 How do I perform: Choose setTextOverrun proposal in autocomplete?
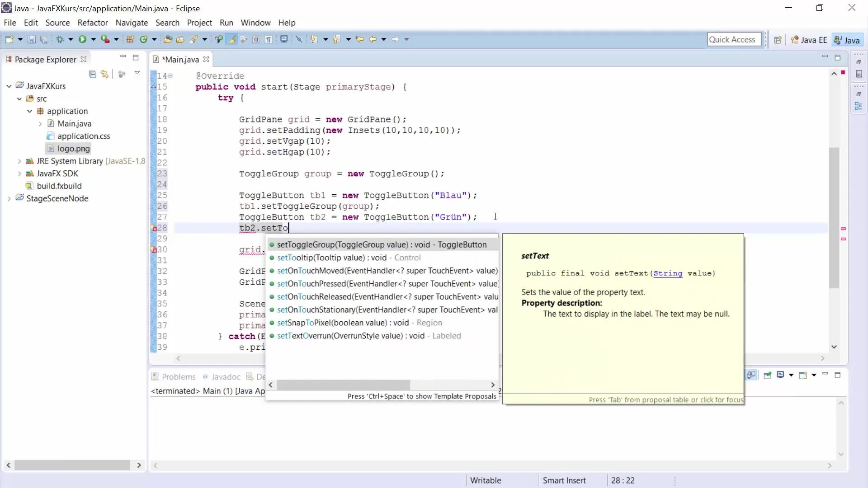pos(382,336)
